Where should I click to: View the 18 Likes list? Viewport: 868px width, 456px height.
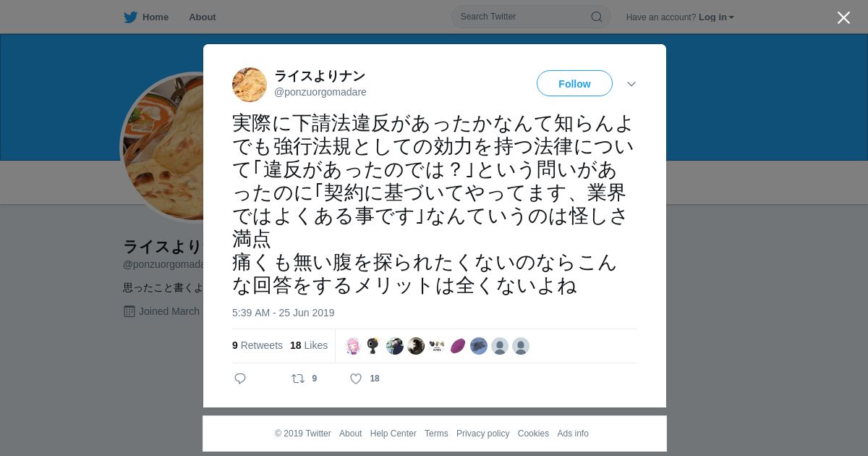click(x=309, y=345)
